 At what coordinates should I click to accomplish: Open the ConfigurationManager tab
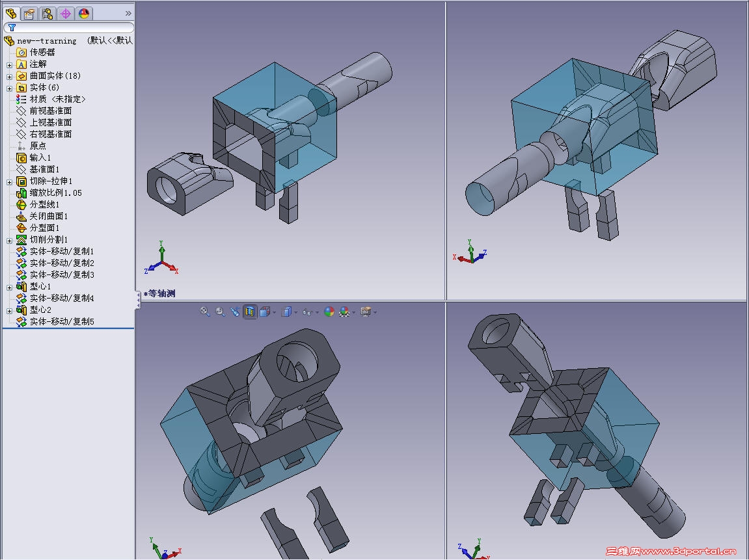[48, 14]
